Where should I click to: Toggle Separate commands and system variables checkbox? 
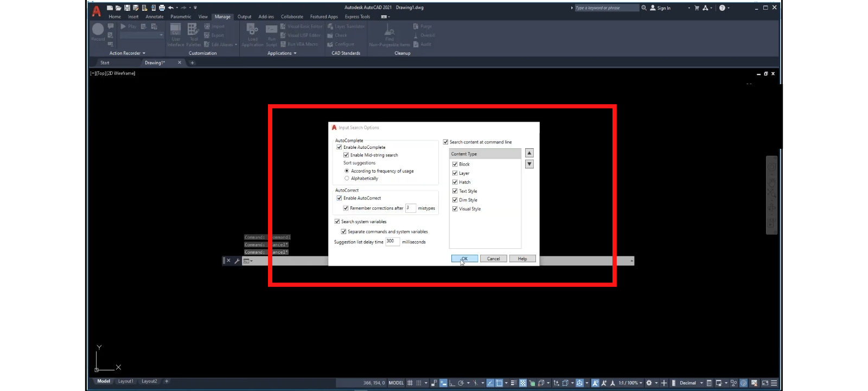pos(343,231)
